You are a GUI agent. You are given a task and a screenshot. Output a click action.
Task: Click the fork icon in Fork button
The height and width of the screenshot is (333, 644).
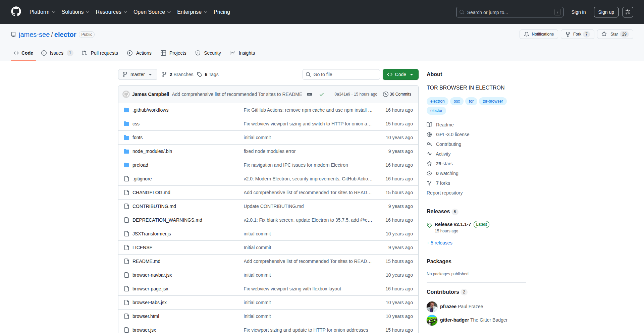coord(568,35)
